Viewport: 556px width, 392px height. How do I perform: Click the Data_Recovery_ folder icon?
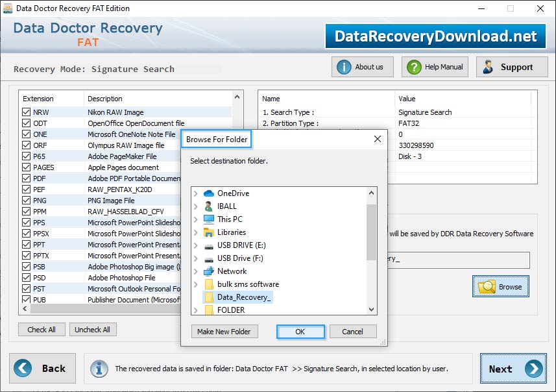[209, 297]
